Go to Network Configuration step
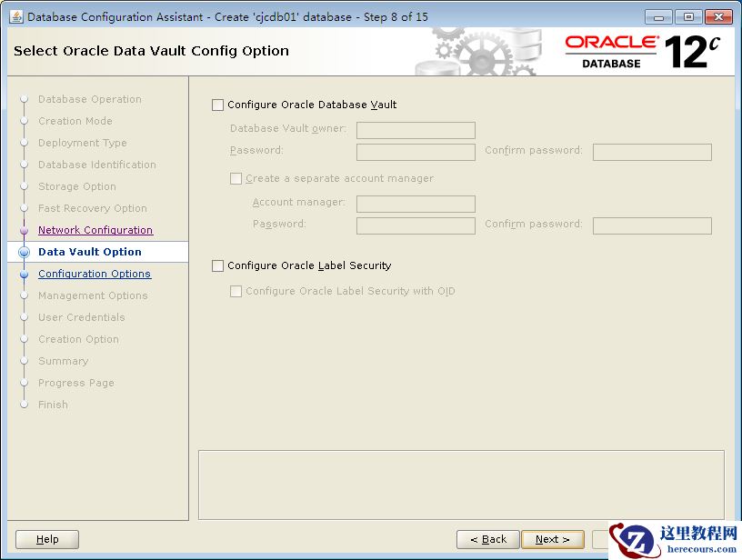The width and height of the screenshot is (742, 560). coord(95,230)
